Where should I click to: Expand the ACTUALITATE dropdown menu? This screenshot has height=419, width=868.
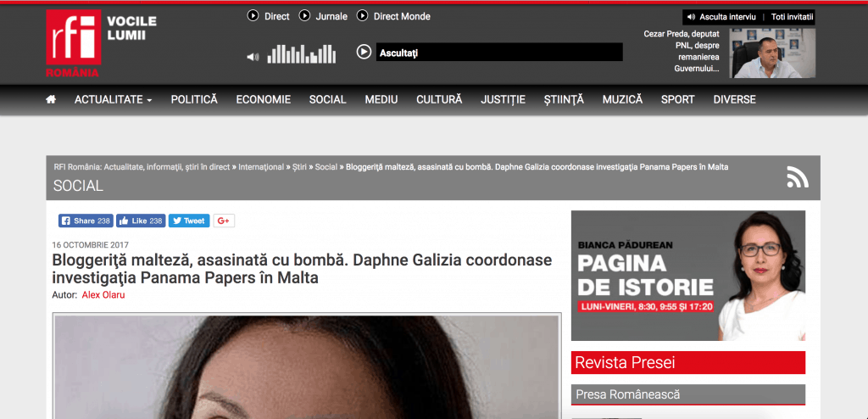[x=114, y=100]
